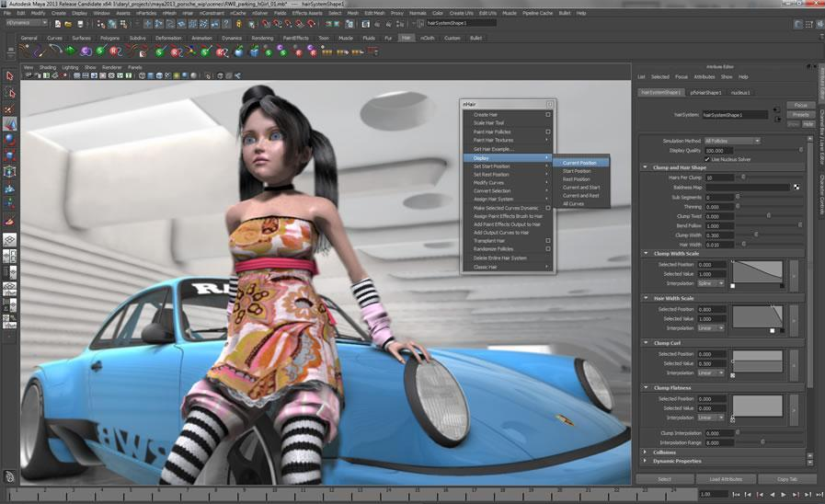Collapse the Clump and Hair Shape section

pos(645,167)
